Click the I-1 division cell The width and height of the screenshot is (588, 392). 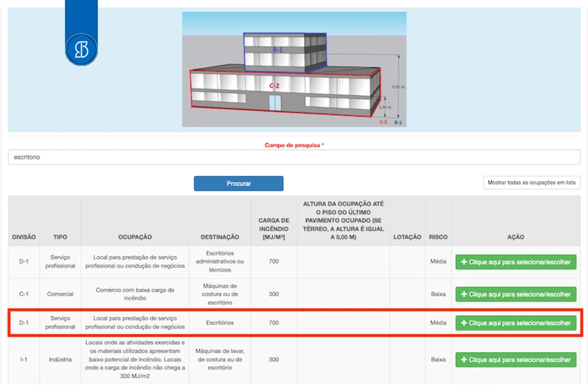pyautogui.click(x=24, y=359)
